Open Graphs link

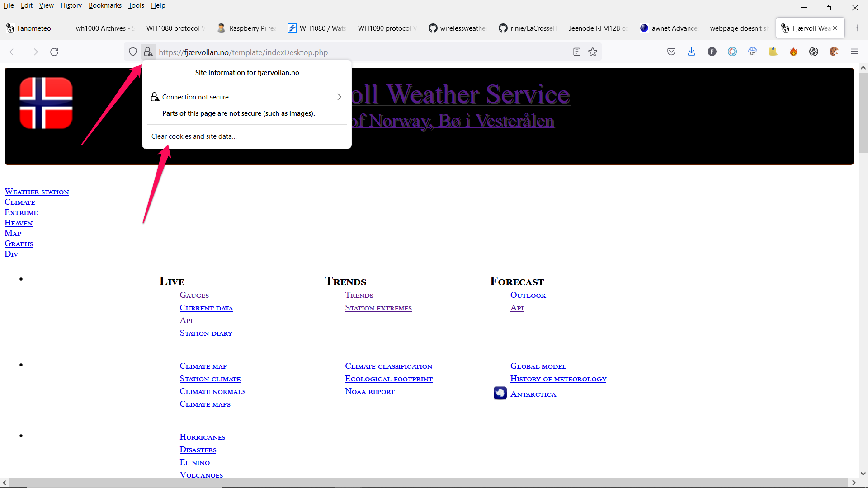click(x=19, y=244)
